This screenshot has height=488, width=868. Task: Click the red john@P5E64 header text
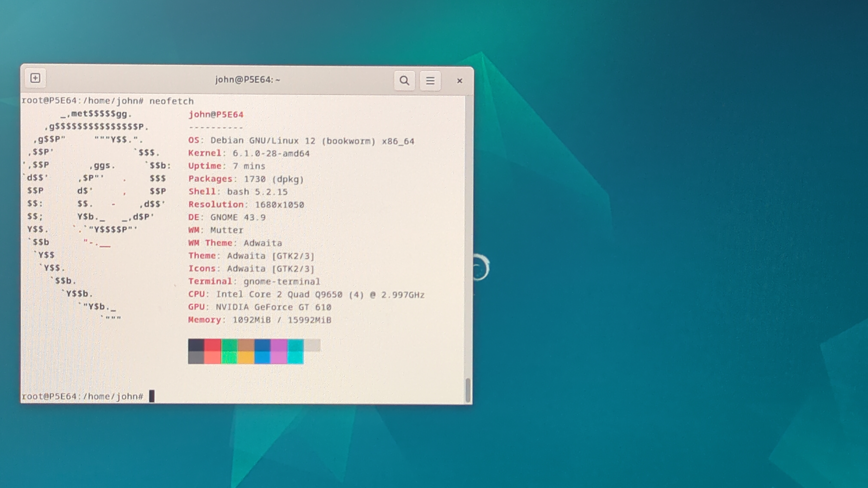(x=216, y=114)
